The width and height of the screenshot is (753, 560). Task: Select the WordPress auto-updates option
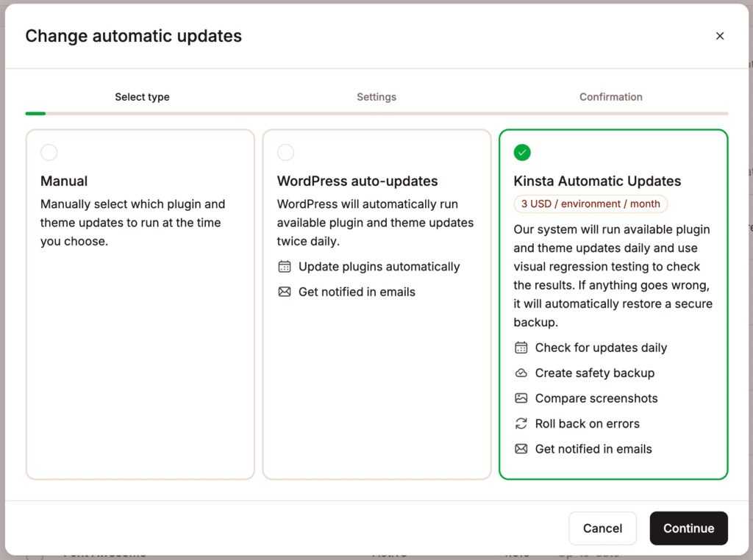tap(285, 152)
